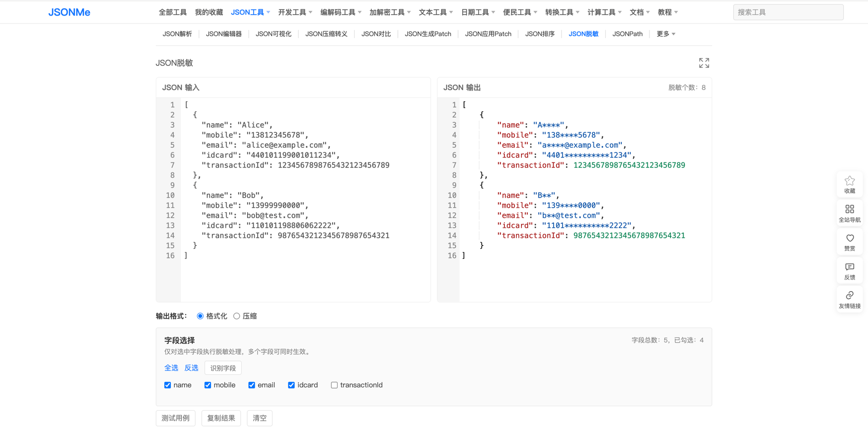Screen dimensions: 868x438
Task: Click the 测试用例 button
Action: pyautogui.click(x=176, y=418)
